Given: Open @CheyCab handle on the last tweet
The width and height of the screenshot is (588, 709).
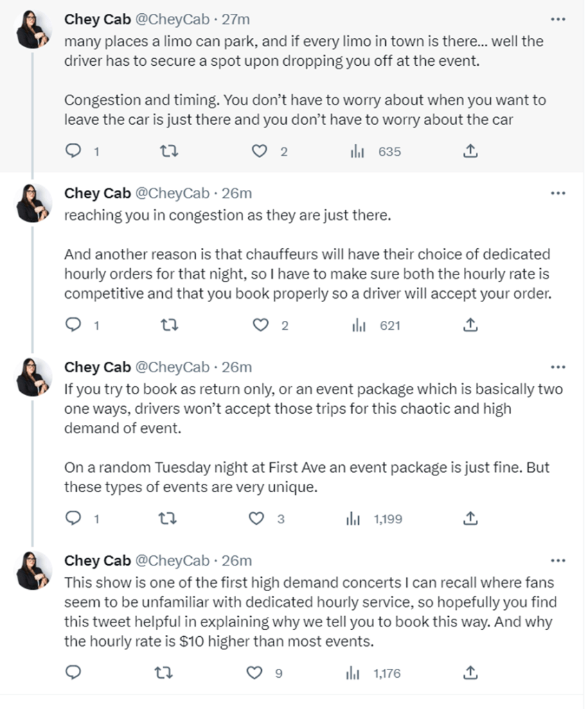Looking at the screenshot, I should (x=171, y=560).
